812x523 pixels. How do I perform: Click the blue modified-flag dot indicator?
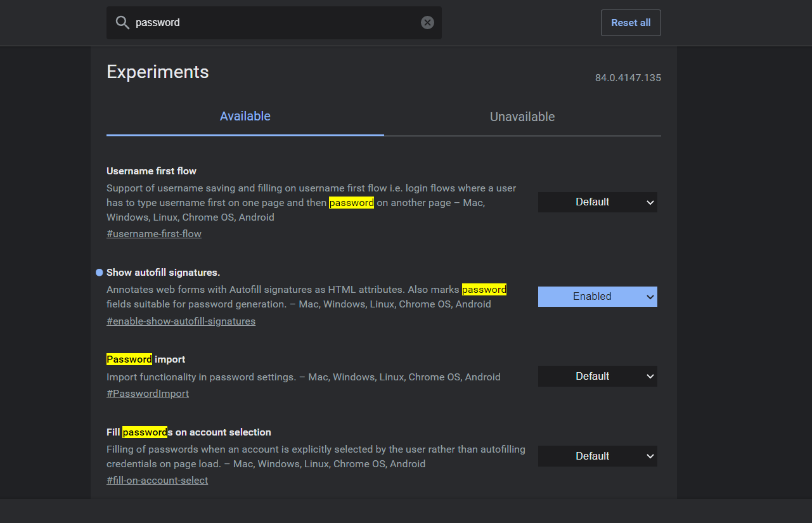click(99, 273)
